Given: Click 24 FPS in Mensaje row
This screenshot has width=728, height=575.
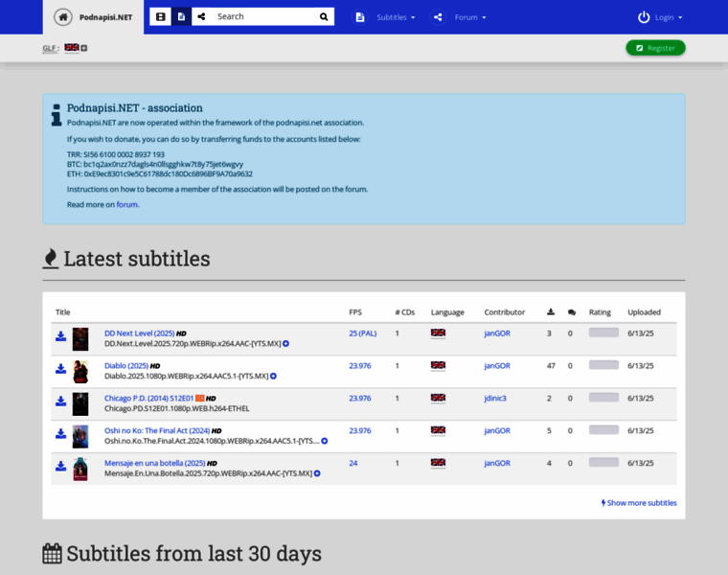Looking at the screenshot, I should point(353,464).
